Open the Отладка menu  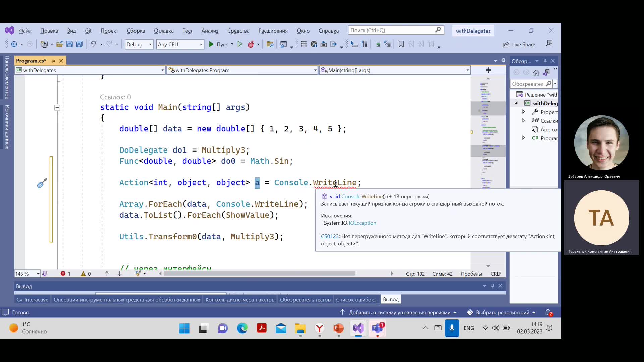164,31
